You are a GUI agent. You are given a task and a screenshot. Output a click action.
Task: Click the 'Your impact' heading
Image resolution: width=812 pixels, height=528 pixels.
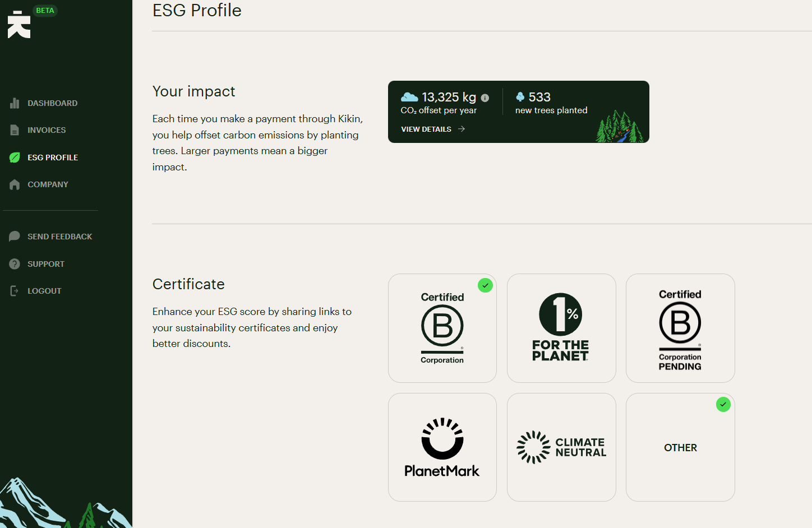[x=194, y=91]
